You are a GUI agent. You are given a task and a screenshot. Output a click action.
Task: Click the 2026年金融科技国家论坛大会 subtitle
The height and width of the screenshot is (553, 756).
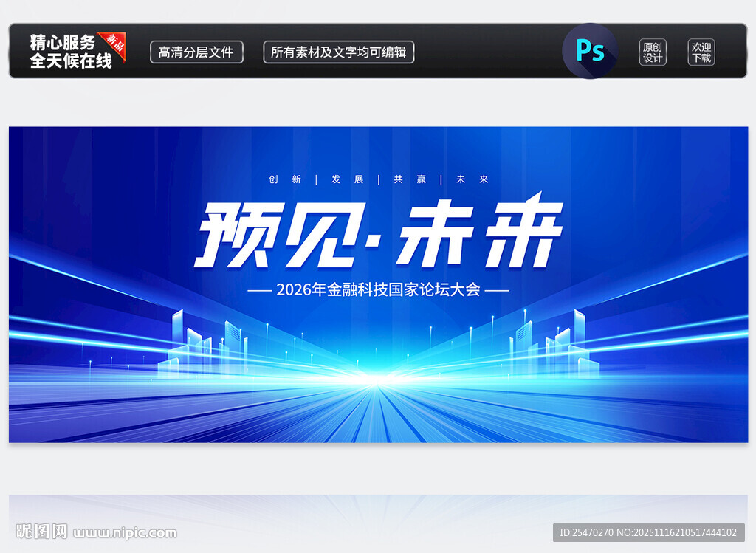pos(379,289)
